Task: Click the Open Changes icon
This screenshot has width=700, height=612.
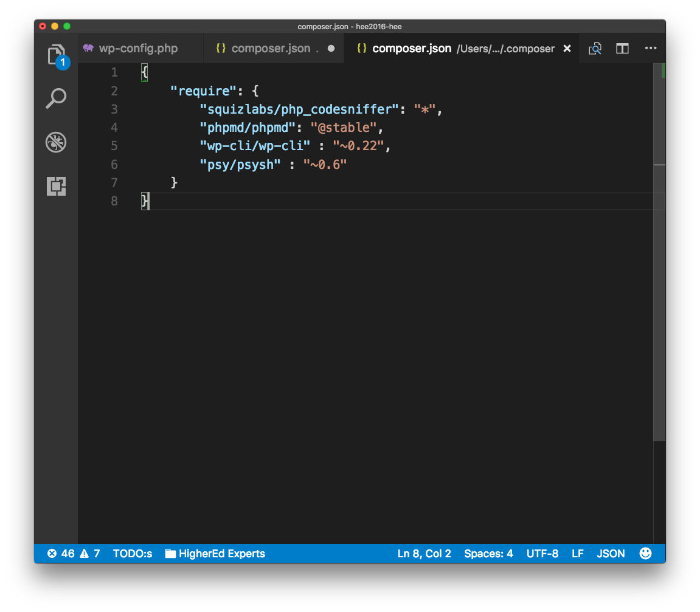Action: click(x=595, y=49)
